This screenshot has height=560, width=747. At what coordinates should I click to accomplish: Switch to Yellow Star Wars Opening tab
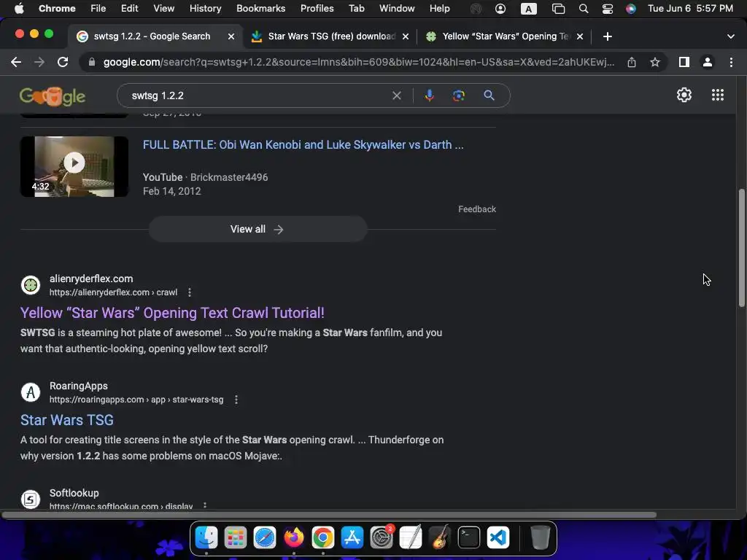505,36
